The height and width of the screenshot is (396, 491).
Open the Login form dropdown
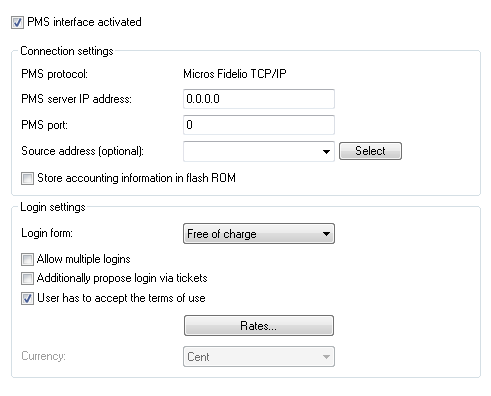click(259, 234)
